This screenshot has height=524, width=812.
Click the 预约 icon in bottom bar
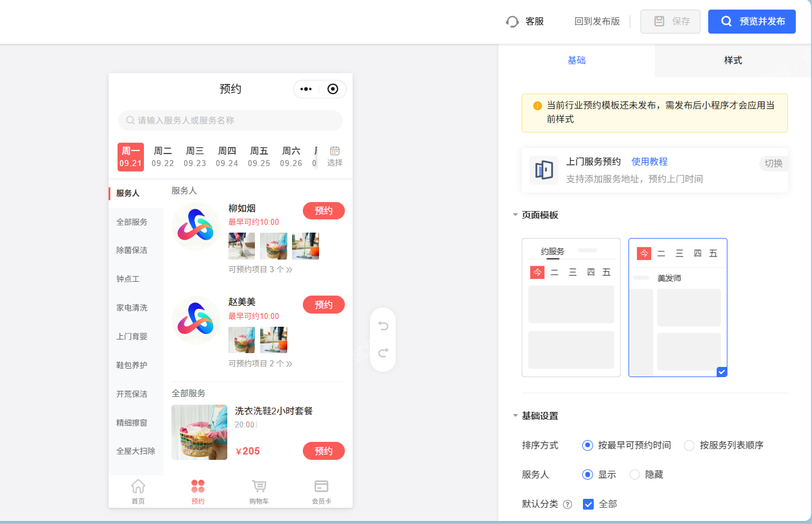[198, 486]
